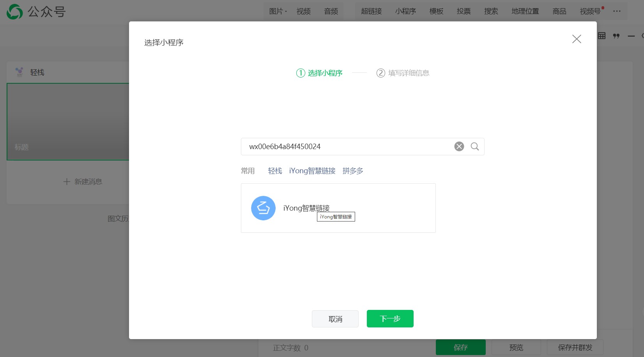Click the 预览 button
Image resolution: width=644 pixels, height=357 pixels.
point(516,347)
